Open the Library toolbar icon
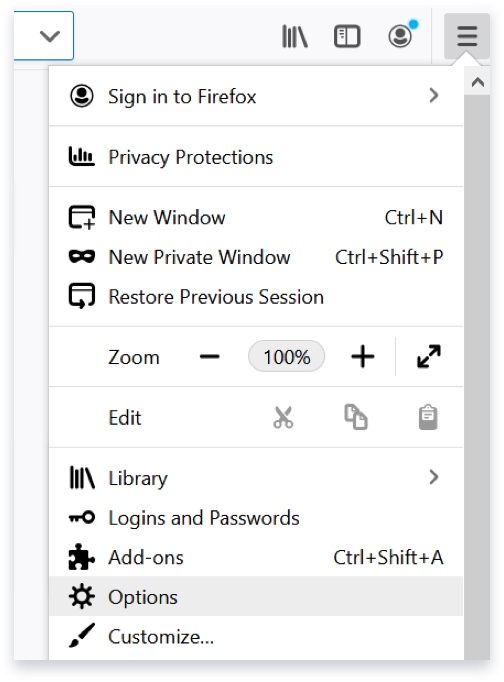Screen dimensions: 504x682 (x=295, y=36)
